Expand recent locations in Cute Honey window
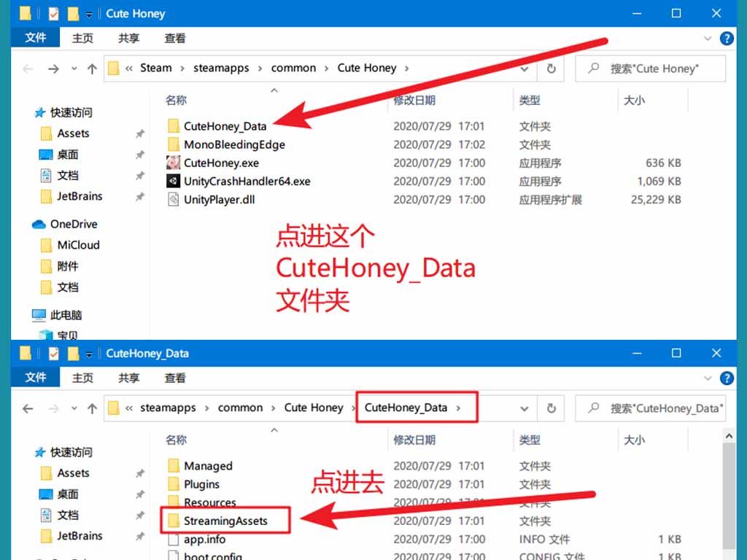The height and width of the screenshot is (560, 747). point(74,69)
